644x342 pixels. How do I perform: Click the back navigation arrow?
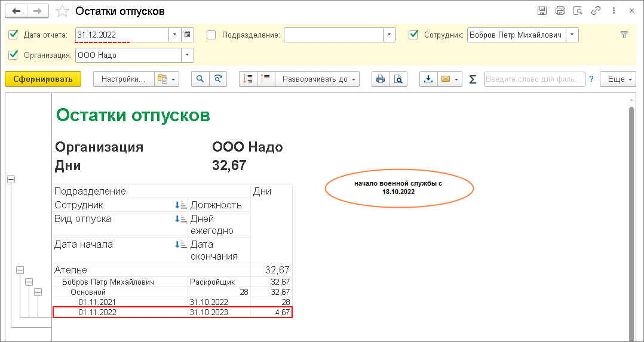click(x=16, y=11)
